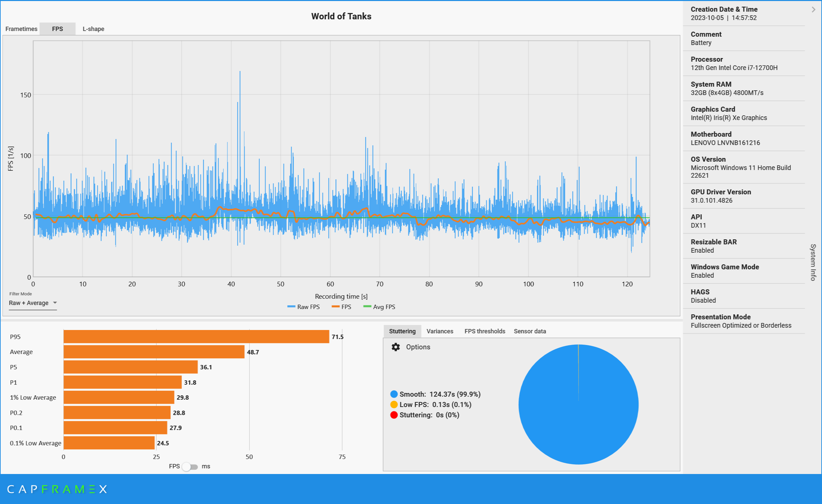
Task: Click the green Avg FPS legend marker
Action: point(367,307)
